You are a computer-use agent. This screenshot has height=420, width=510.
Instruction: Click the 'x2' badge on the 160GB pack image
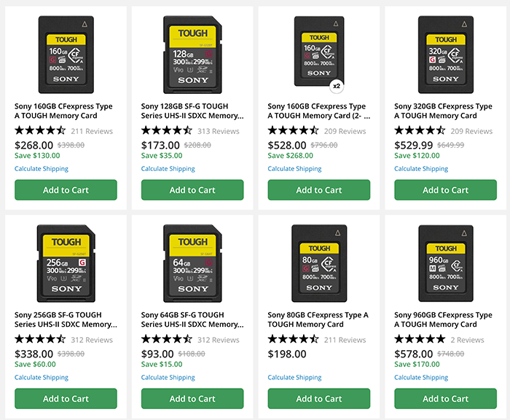tap(337, 86)
